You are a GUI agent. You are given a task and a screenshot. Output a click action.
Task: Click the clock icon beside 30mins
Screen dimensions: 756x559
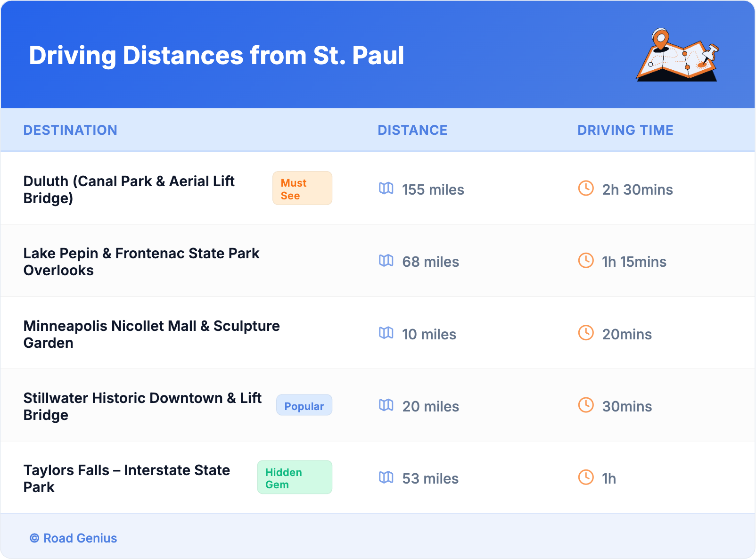coord(586,405)
